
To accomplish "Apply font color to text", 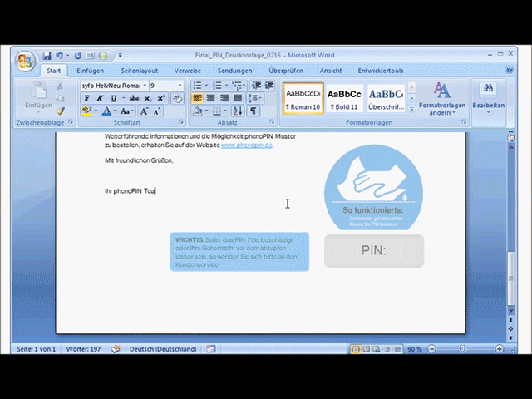I will (106, 111).
